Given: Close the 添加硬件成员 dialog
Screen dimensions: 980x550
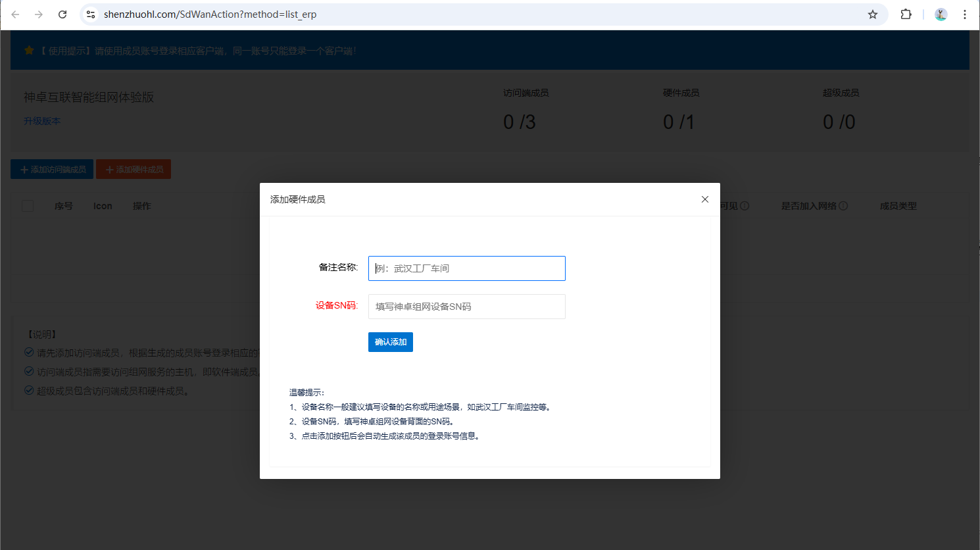Looking at the screenshot, I should click(704, 199).
